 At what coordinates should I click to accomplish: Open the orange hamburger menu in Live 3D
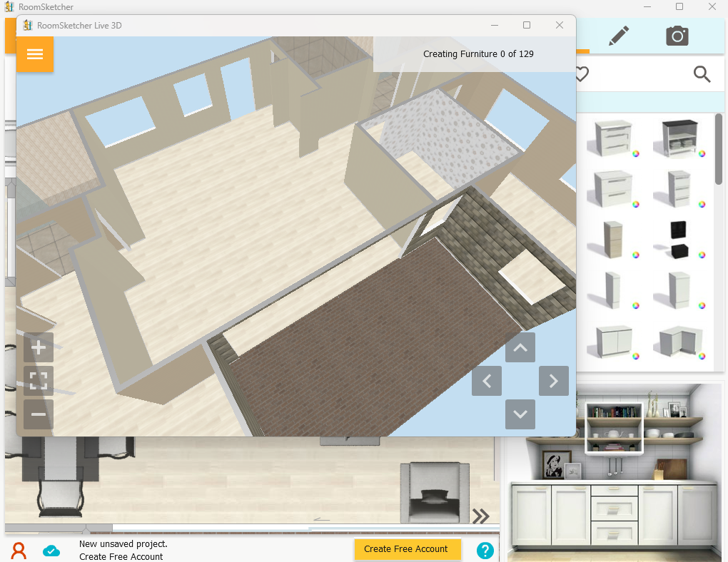coord(35,54)
